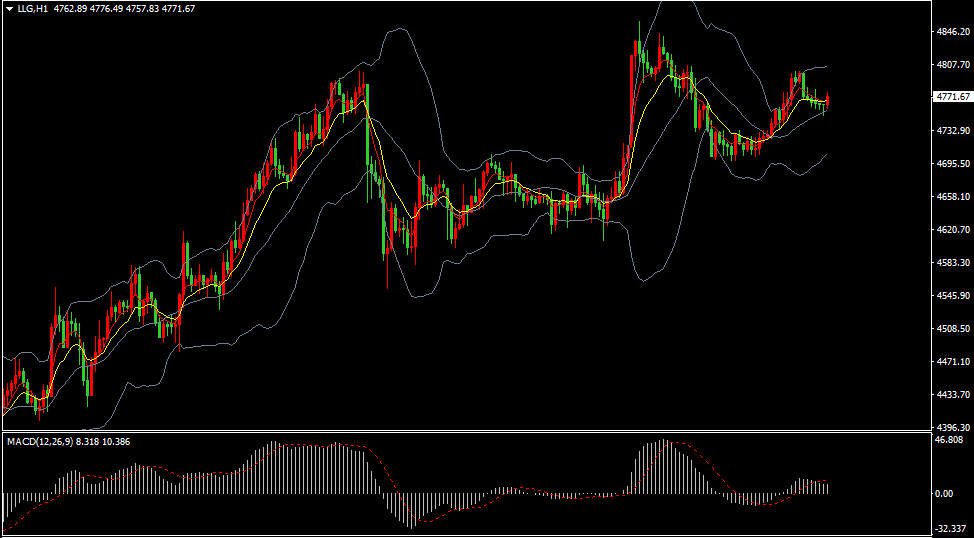
Task: Click the 4846.20 price axis label
Action: coord(952,32)
